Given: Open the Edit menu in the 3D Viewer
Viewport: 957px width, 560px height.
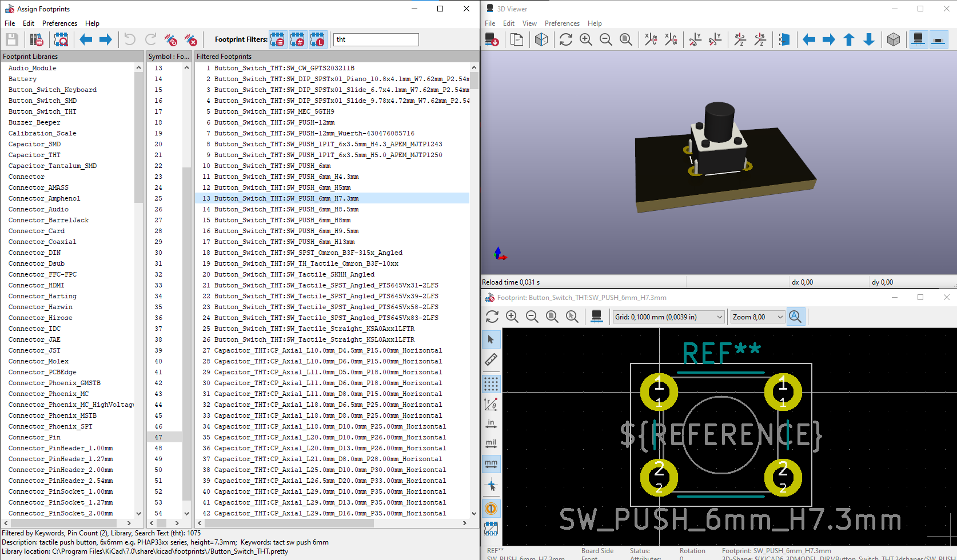Looking at the screenshot, I should pyautogui.click(x=509, y=23).
